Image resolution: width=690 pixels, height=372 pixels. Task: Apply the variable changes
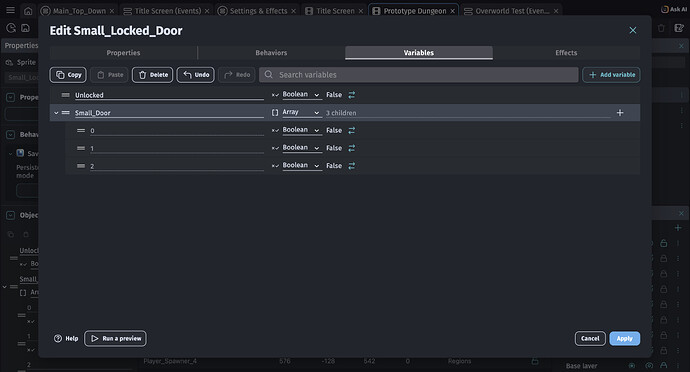(624, 339)
